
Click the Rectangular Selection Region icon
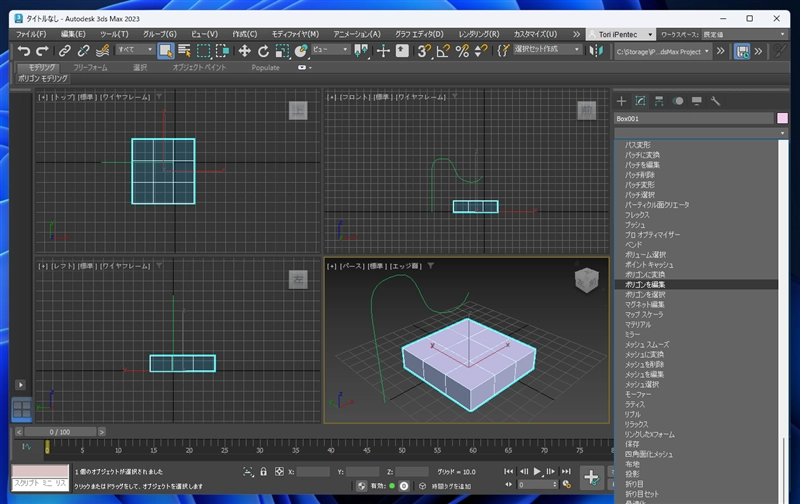tap(204, 51)
